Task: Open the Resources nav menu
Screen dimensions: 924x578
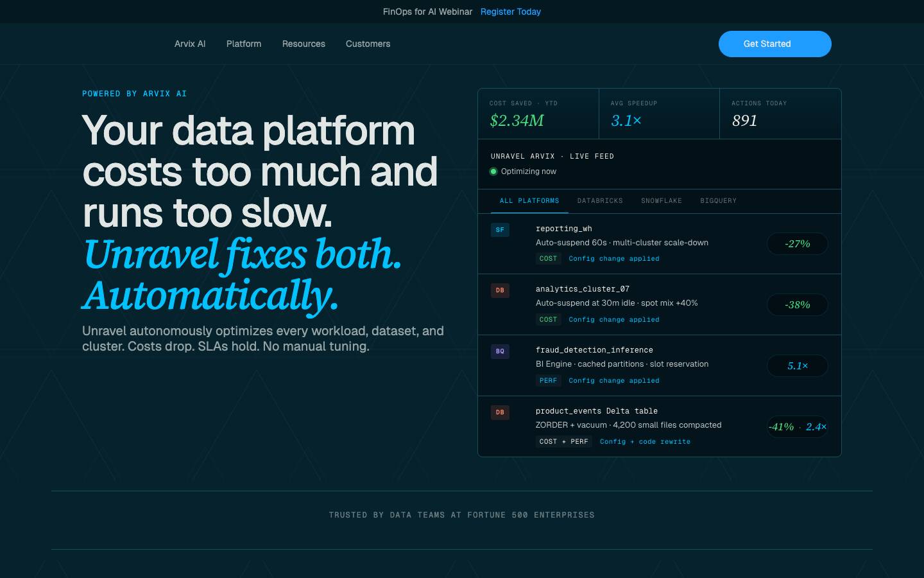Action: [304, 44]
